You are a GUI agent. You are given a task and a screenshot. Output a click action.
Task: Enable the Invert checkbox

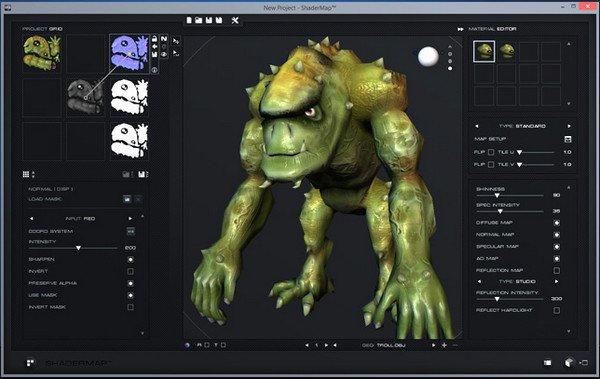(x=130, y=271)
